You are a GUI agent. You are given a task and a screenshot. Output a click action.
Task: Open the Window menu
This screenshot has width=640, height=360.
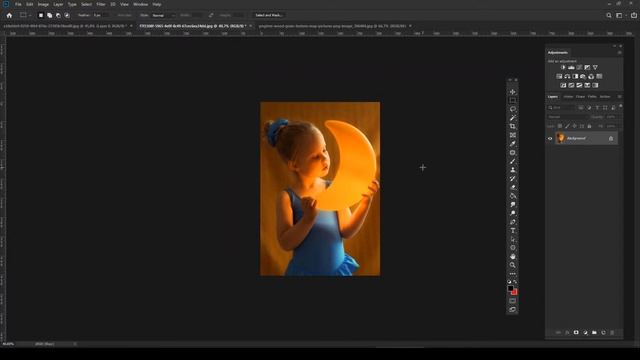140,4
